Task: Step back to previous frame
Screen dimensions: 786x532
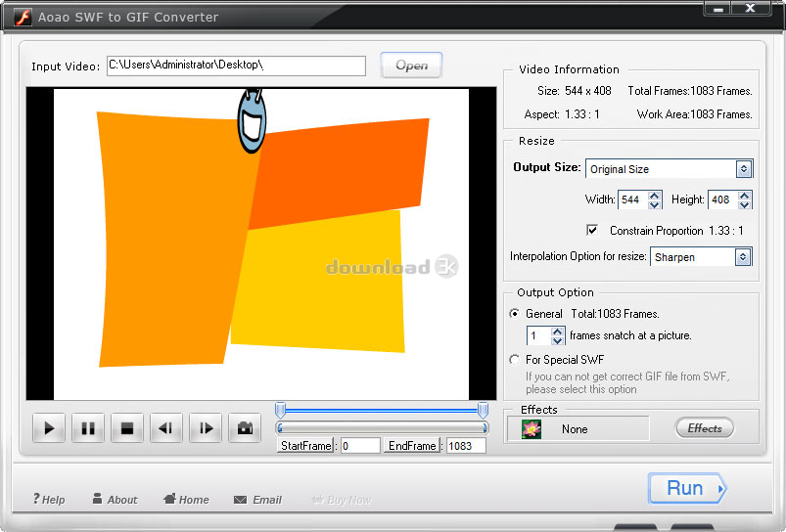Action: 166,428
